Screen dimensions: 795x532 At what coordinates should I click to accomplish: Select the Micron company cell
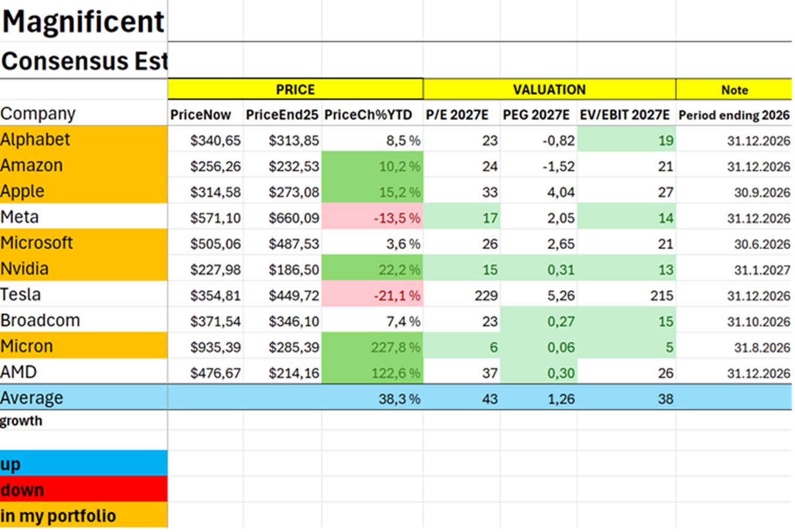pos(83,346)
